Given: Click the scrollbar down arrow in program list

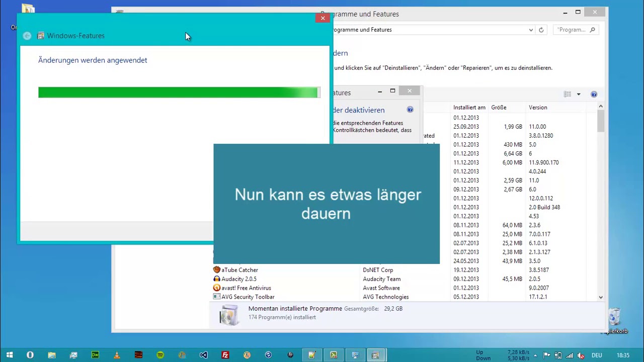Looking at the screenshot, I should click(601, 297).
